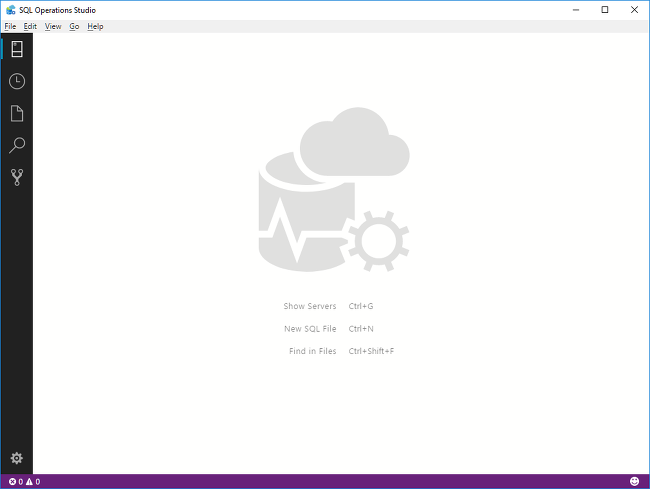The height and width of the screenshot is (489, 650).
Task: Click the Find in Files label
Action: (x=313, y=351)
